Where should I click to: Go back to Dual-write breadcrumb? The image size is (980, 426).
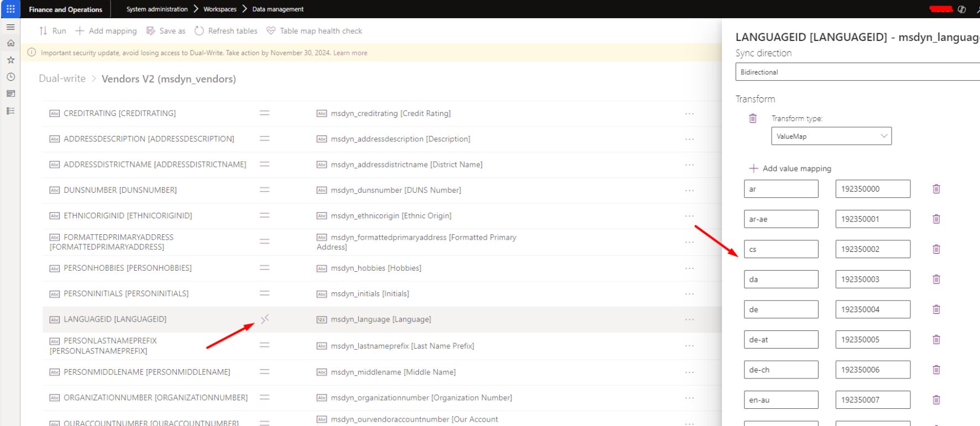(x=62, y=78)
